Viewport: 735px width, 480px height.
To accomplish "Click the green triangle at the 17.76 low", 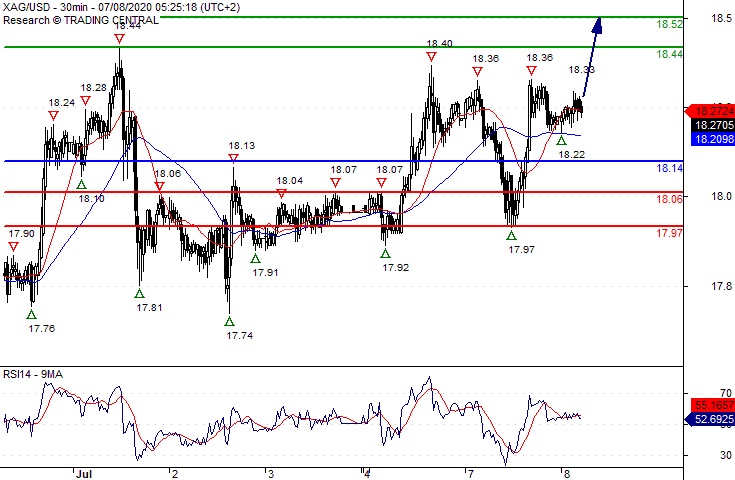I will (x=31, y=314).
